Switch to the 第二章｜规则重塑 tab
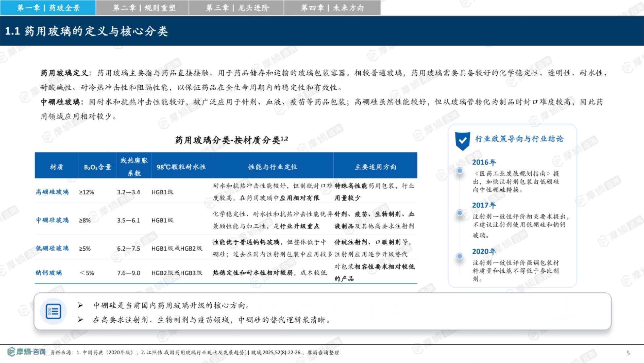The height and width of the screenshot is (363, 644). [143, 8]
